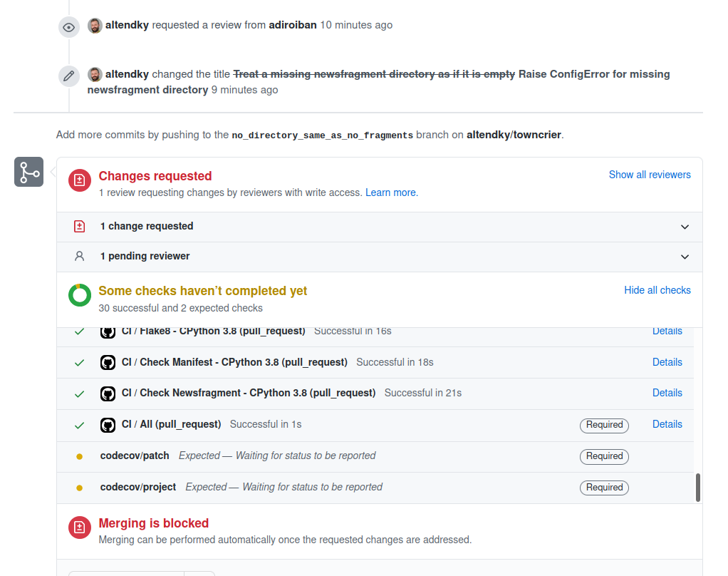Click the GitHub logo beside Check Manifest check
The image size is (728, 576).
pos(108,363)
